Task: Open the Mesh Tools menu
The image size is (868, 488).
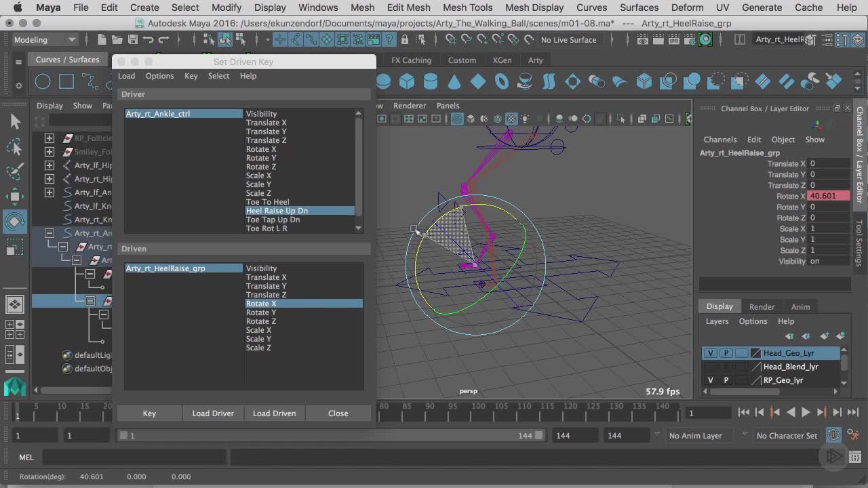Action: click(x=467, y=7)
